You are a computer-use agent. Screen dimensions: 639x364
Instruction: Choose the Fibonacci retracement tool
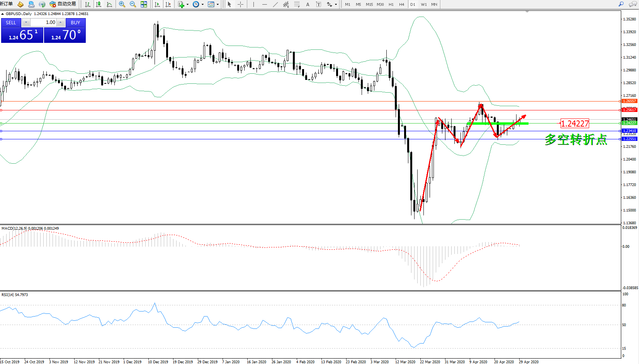tap(297, 4)
